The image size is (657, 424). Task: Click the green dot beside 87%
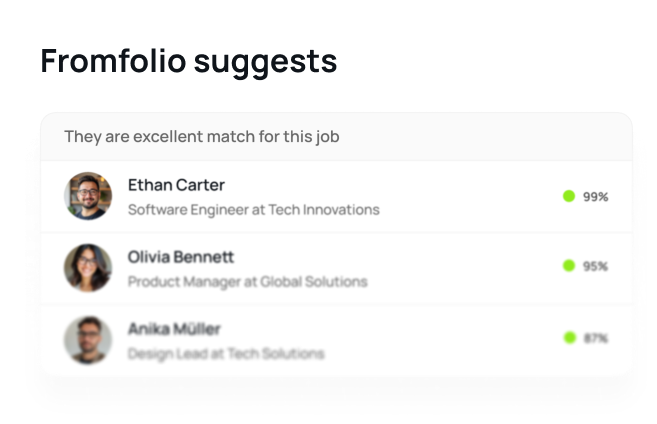pos(570,338)
